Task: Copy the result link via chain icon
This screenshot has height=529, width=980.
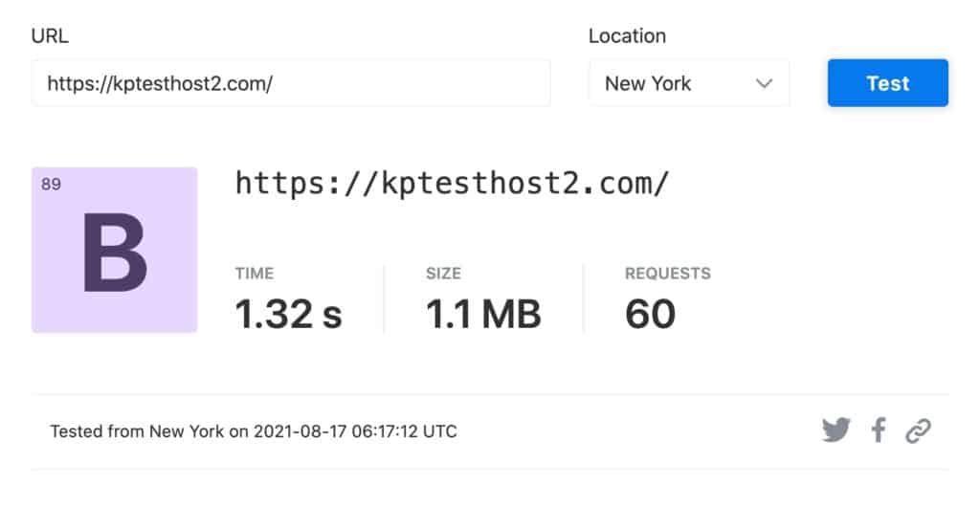Action: click(918, 430)
